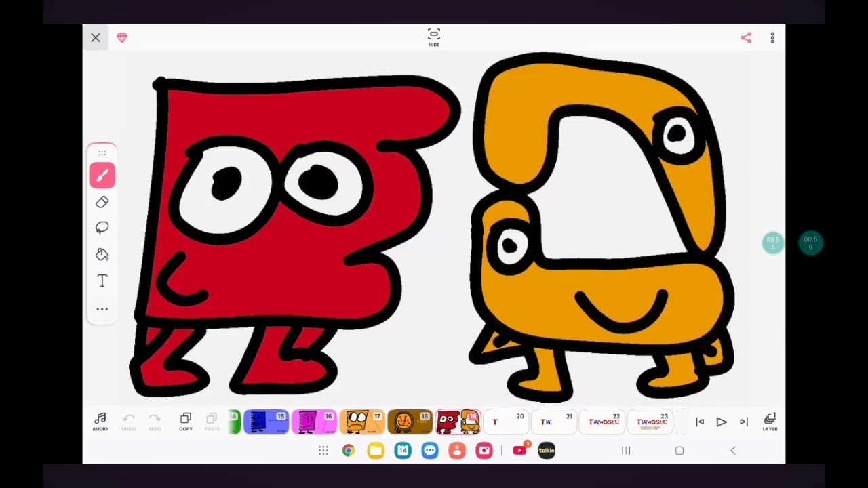This screenshot has width=868, height=488.
Task: Select the Text tool
Action: pyautogui.click(x=102, y=281)
